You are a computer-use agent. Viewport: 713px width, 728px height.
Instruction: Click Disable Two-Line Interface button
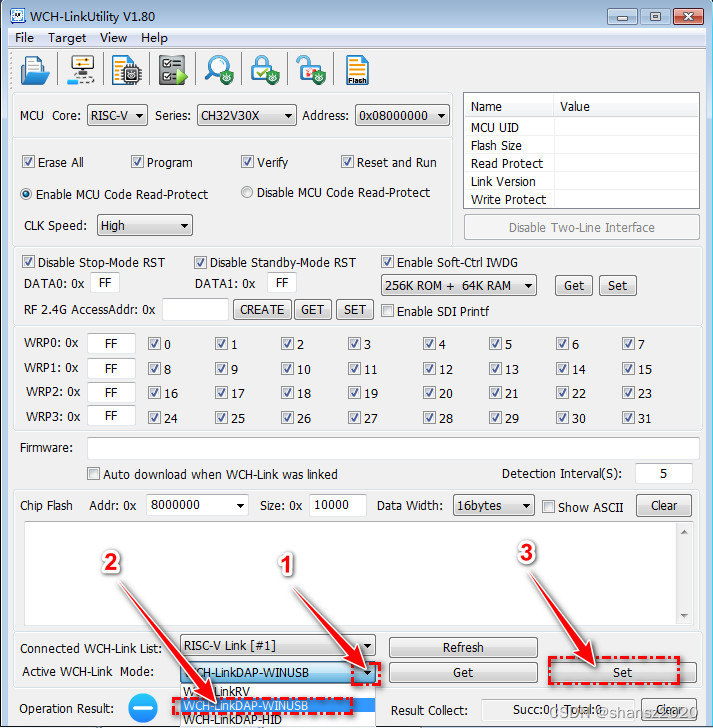click(582, 227)
